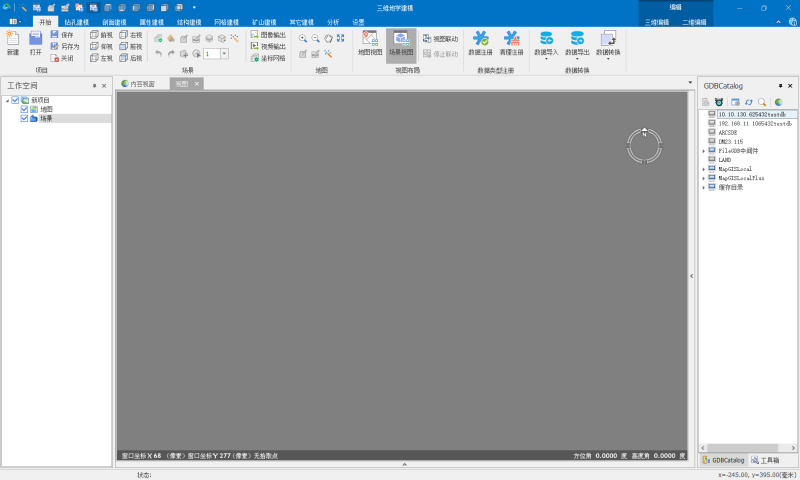Screen dimensions: 800x480
Task: Toggle the 新项目 root checkbox
Action: pyautogui.click(x=15, y=100)
